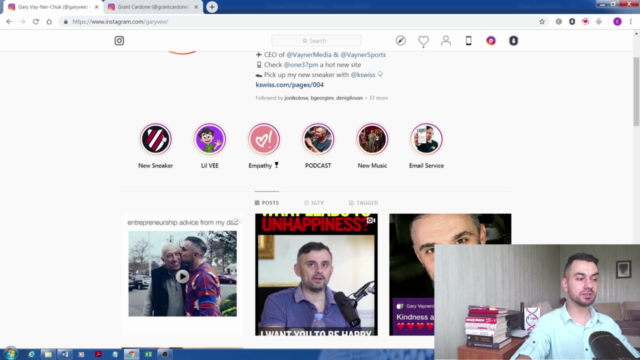Go back with the browser back arrow

point(9,22)
